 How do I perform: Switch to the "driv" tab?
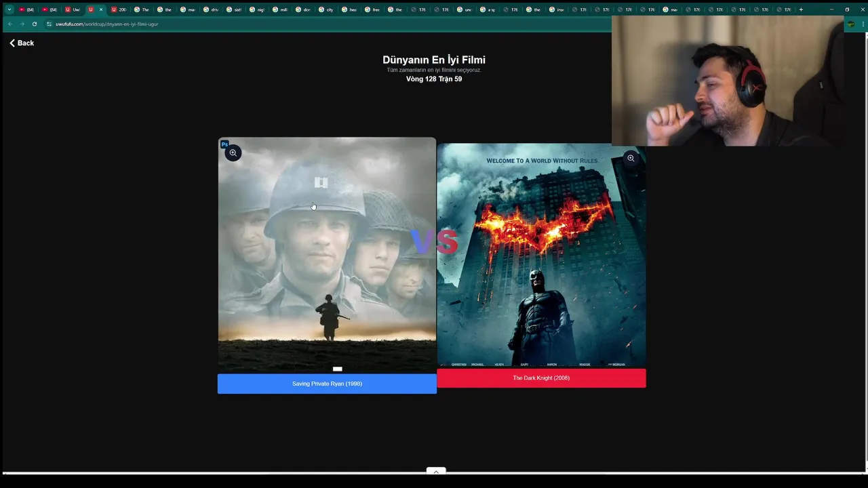(210, 9)
